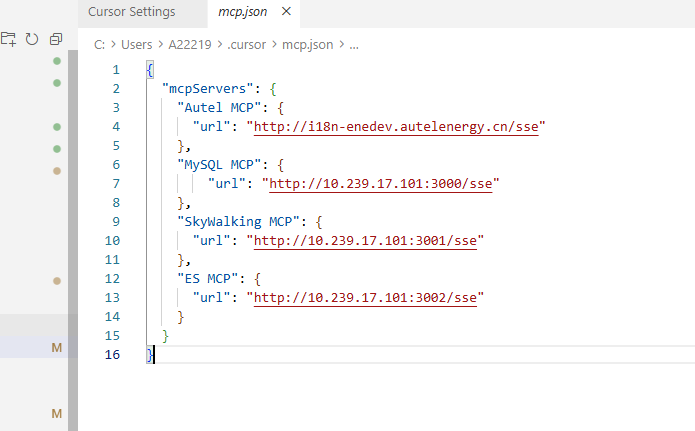Click the "ES MCP" key
The width and height of the screenshot is (695, 431).
[207, 279]
